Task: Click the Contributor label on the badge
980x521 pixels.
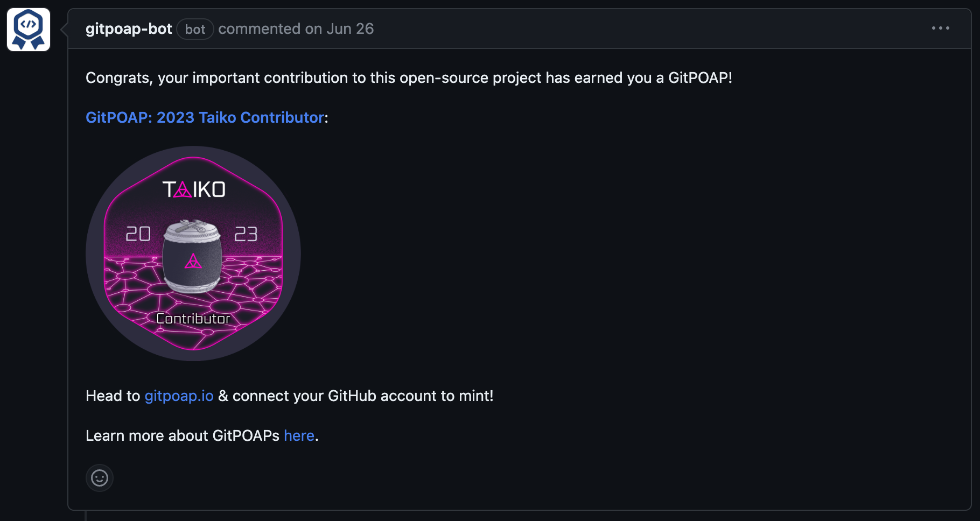Action: 192,319
